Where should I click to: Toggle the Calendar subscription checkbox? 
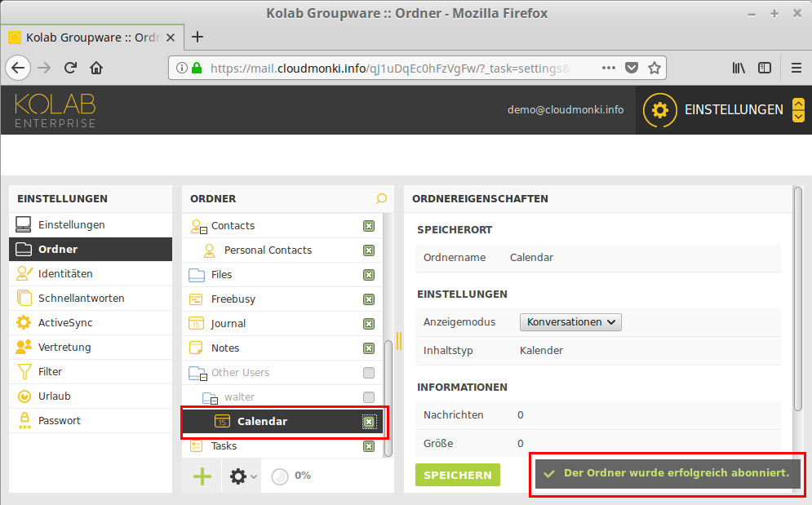pyautogui.click(x=369, y=422)
